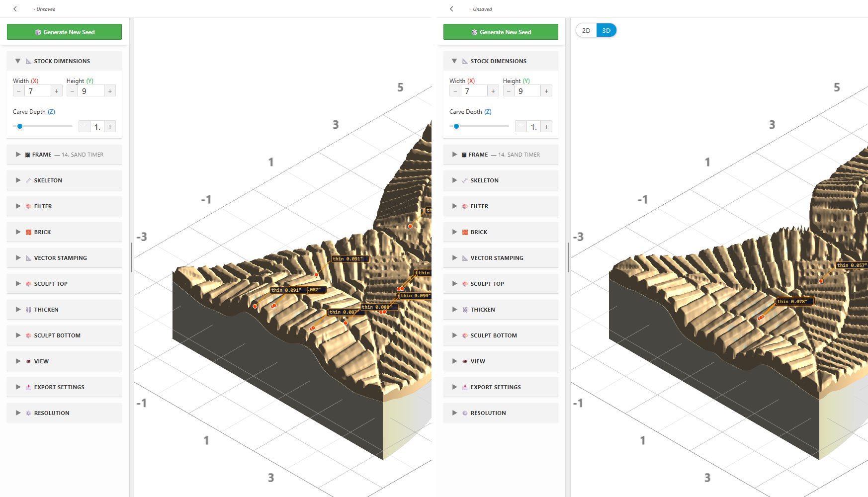Screen dimensions: 868x497
Task: Click Brick icon in left window
Action: (x=28, y=232)
